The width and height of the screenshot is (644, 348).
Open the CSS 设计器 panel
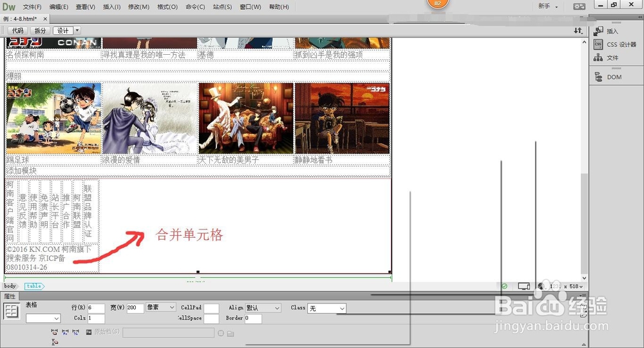[614, 44]
